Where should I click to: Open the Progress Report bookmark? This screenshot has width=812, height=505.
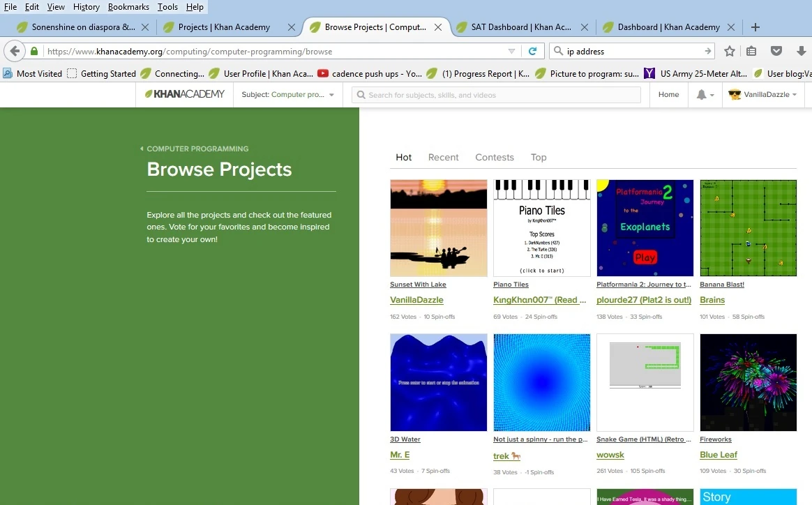[x=478, y=73]
